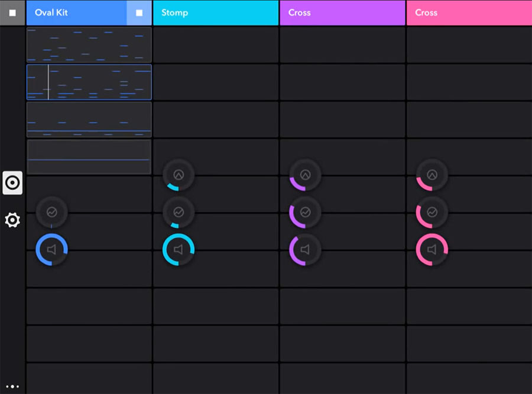Select the Stomp track header
Viewport: 532px width, 394px height.
[216, 13]
